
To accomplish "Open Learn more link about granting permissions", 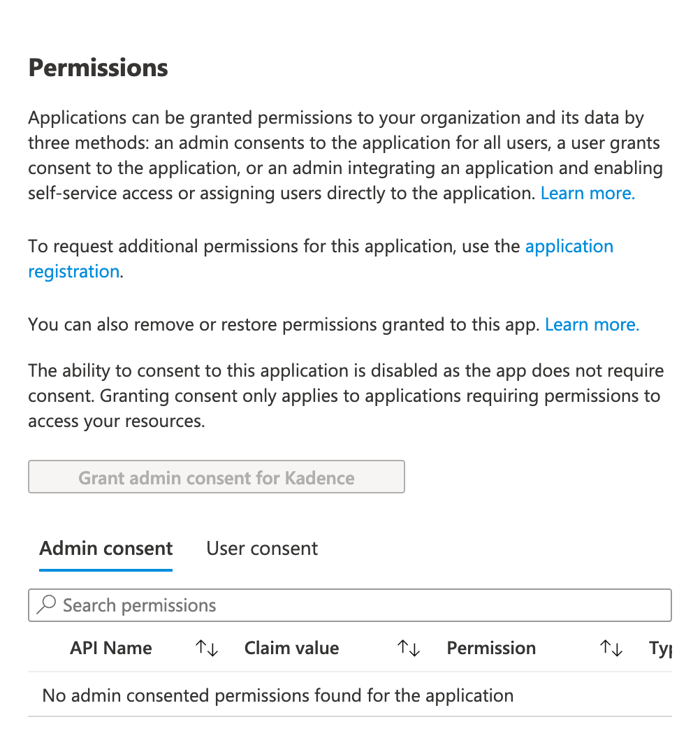I will coord(588,194).
